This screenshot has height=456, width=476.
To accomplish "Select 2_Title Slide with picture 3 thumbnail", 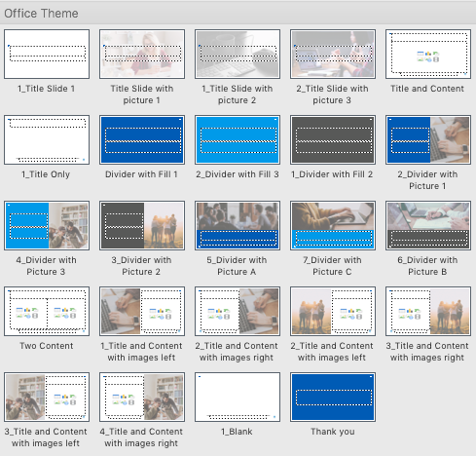I will 333,54.
